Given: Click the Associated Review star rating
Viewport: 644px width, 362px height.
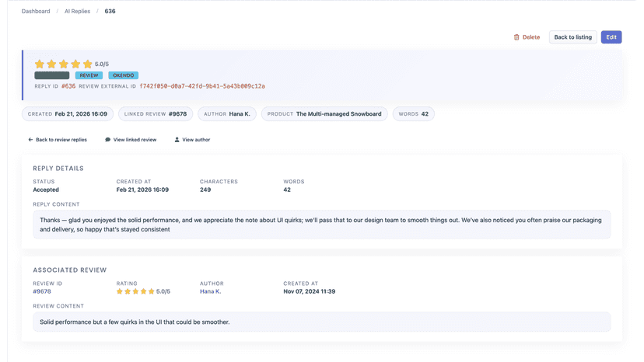Looking at the screenshot, I should click(135, 292).
